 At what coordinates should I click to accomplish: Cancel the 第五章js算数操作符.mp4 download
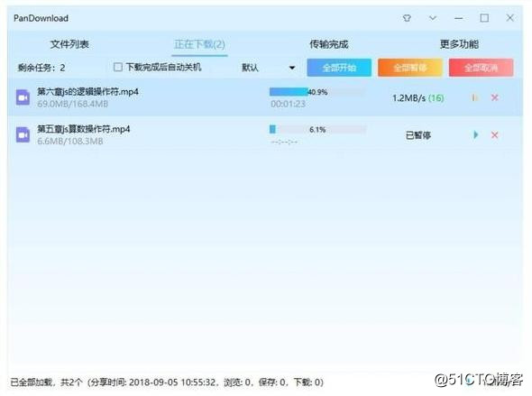click(x=495, y=135)
